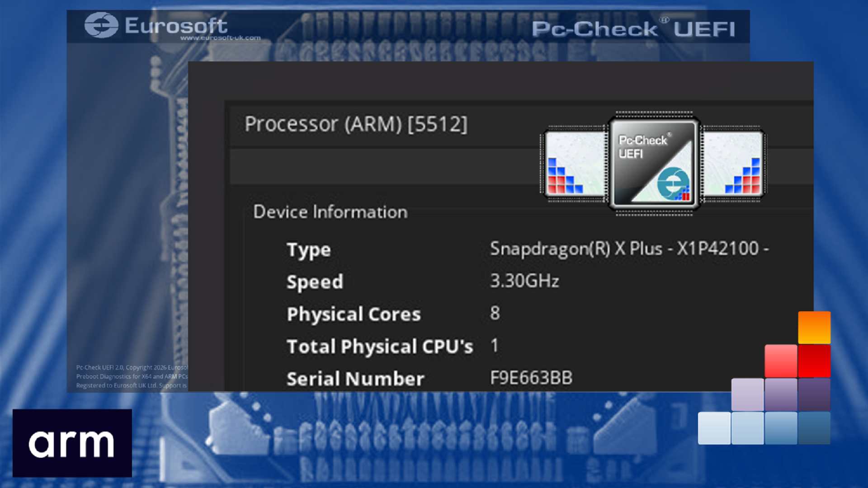868x488 pixels.
Task: Click the serial number F9E663BB
Action: click(532, 378)
